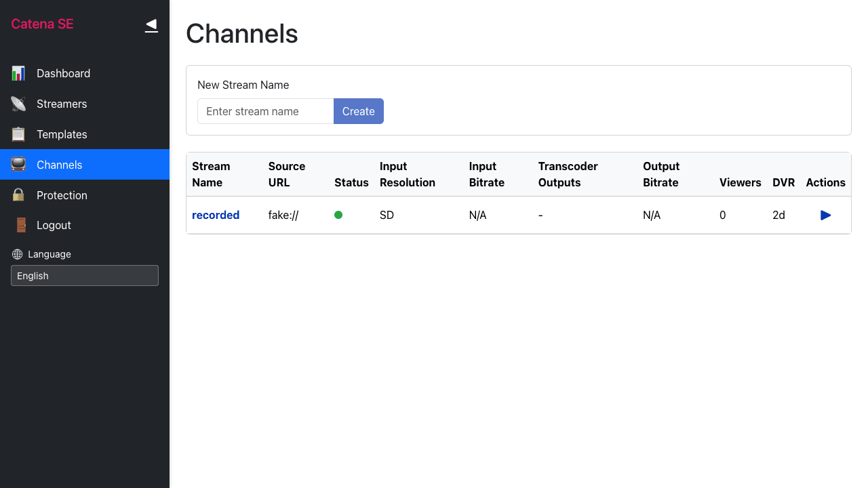Open the English language selector
The height and width of the screenshot is (488, 868).
click(84, 276)
